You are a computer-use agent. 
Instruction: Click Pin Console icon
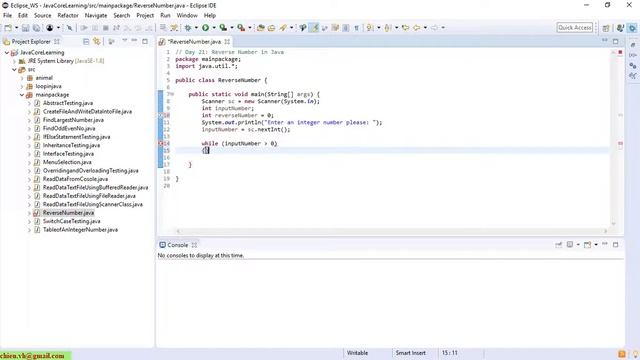click(x=558, y=244)
